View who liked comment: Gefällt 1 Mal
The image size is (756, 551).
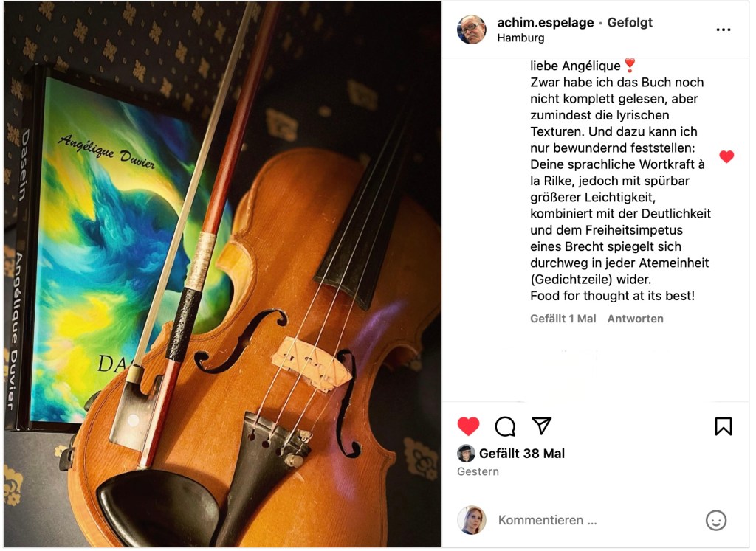[x=563, y=319]
